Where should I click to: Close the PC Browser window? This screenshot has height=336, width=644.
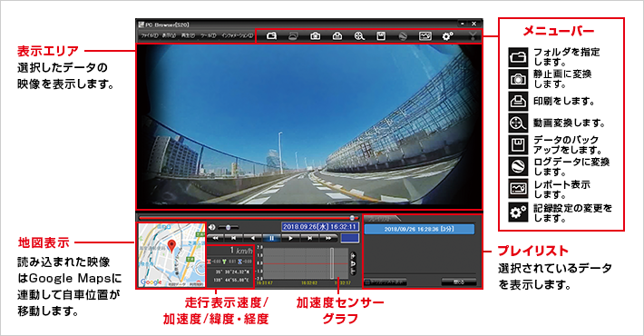[474, 24]
